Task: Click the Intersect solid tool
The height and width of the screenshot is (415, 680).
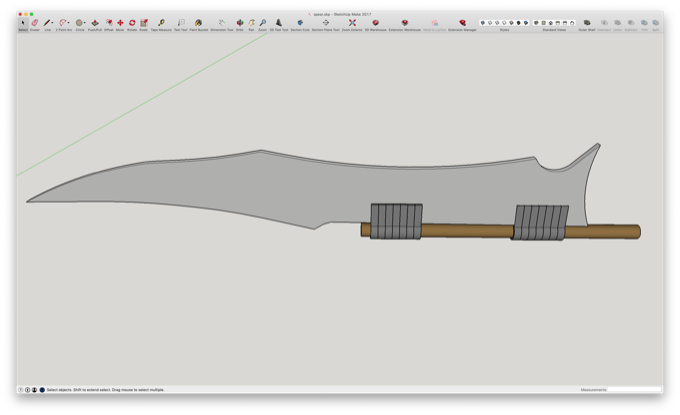Action: pyautogui.click(x=604, y=23)
